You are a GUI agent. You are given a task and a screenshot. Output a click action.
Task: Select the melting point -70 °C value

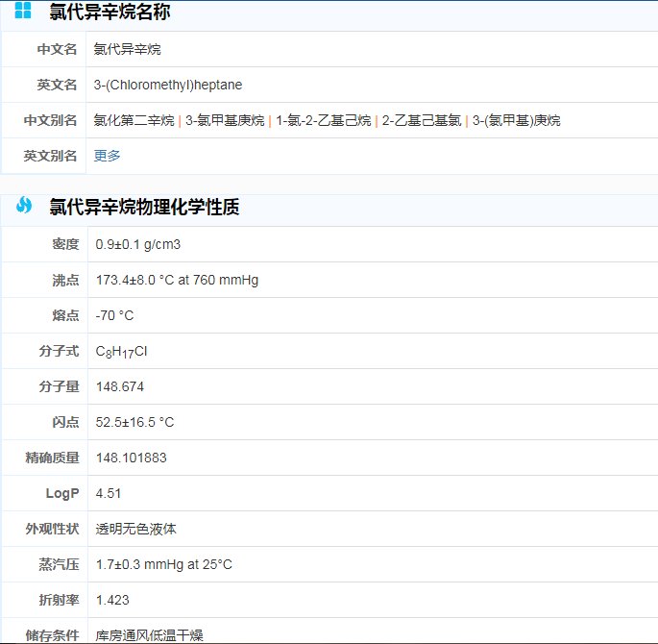[114, 315]
